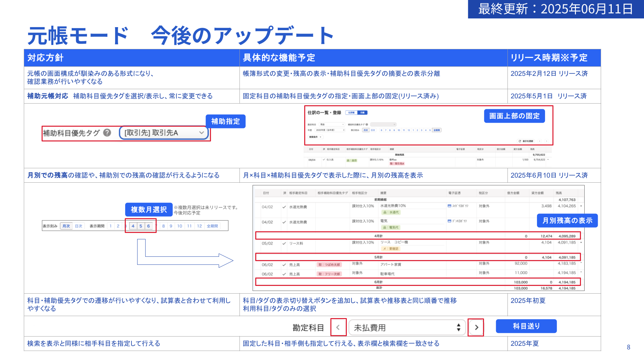Image resolution: width=644 pixels, height=362 pixels.
Task: Click e-voucher icon on first 04/02 row
Action: (449, 206)
